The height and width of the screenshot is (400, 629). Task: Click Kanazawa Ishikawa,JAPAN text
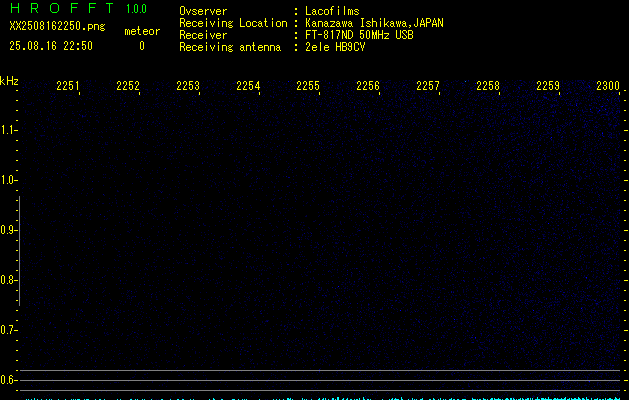point(374,23)
